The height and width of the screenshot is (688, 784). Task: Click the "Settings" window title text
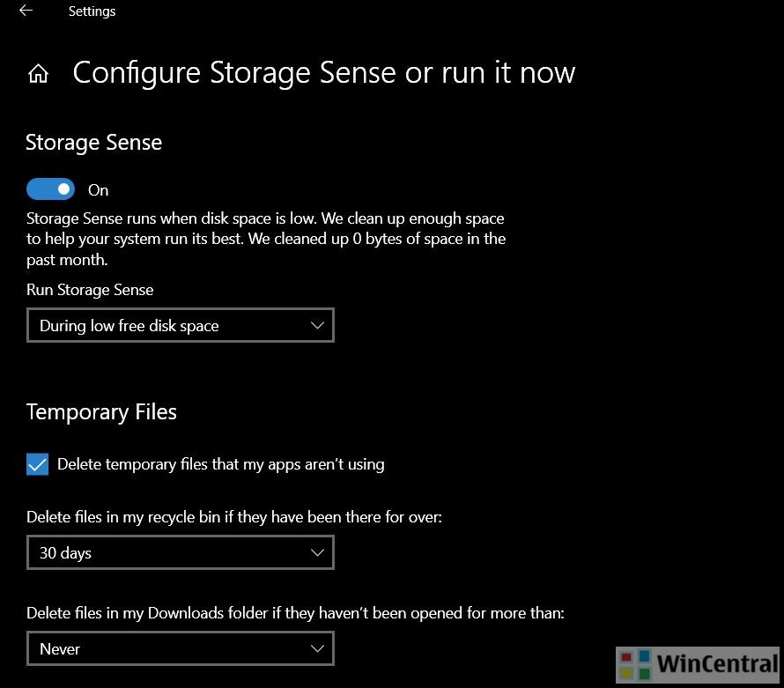[x=92, y=11]
